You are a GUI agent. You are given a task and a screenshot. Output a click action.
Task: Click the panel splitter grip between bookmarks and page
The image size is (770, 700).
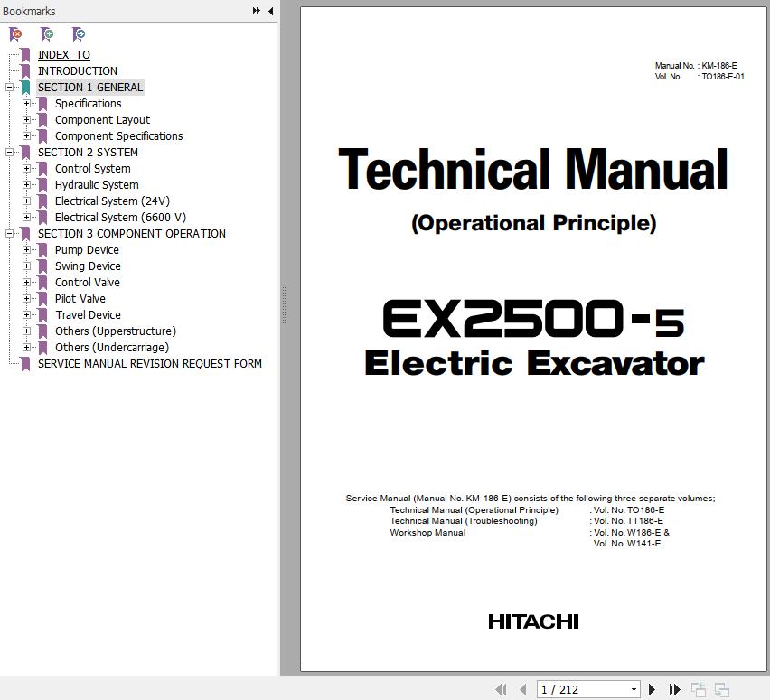(x=284, y=304)
